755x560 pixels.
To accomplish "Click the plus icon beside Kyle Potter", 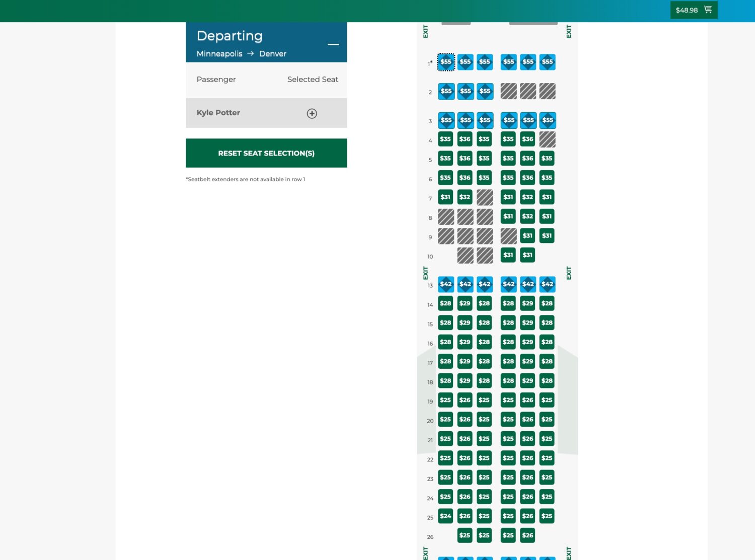I will (x=312, y=113).
